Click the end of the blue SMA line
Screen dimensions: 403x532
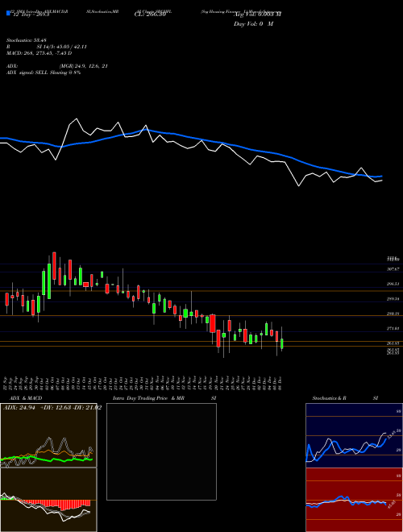click(x=382, y=176)
